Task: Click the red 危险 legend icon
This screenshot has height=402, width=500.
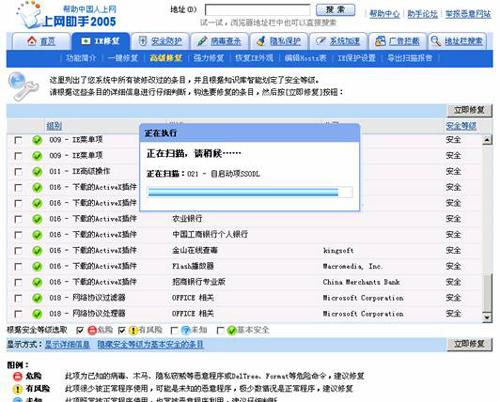Action: [x=17, y=376]
